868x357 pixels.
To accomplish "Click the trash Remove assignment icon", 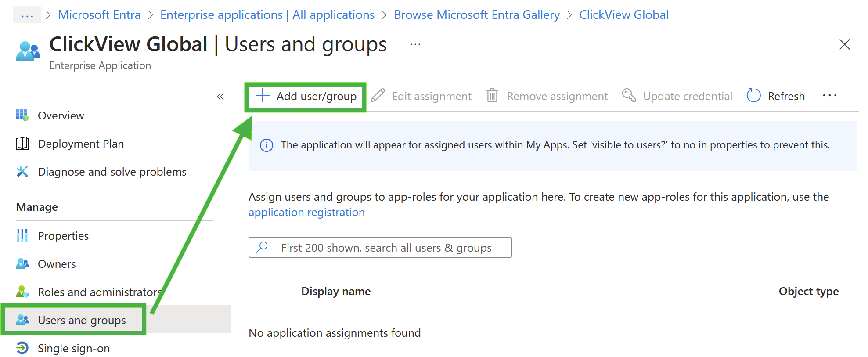I will pos(492,96).
